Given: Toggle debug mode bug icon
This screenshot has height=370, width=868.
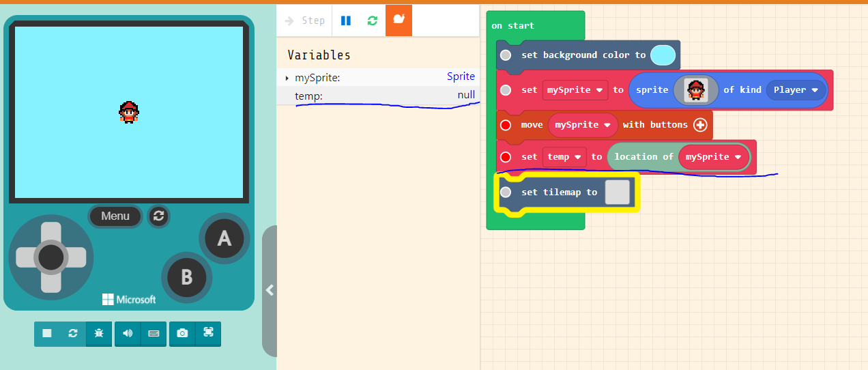Looking at the screenshot, I should tap(99, 334).
